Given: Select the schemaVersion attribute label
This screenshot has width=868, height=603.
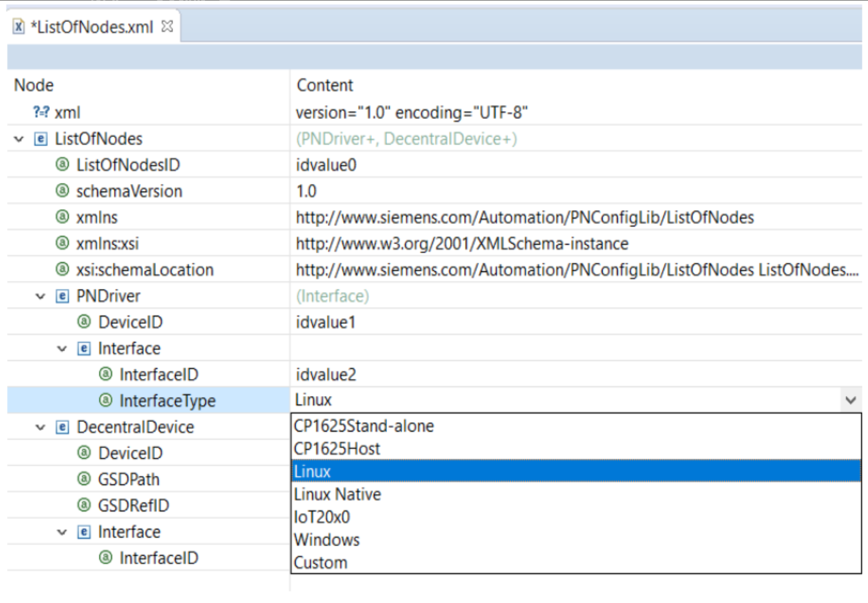Looking at the screenshot, I should point(130,191).
